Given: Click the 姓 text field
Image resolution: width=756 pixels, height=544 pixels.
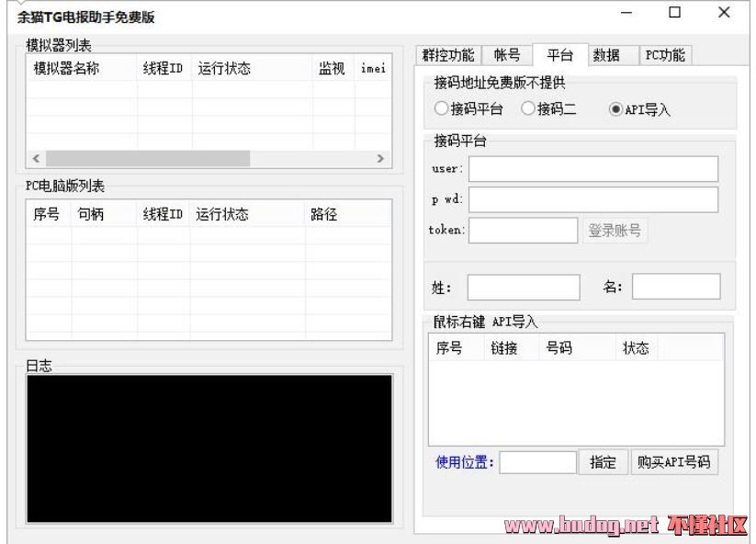Looking at the screenshot, I should 524,288.
